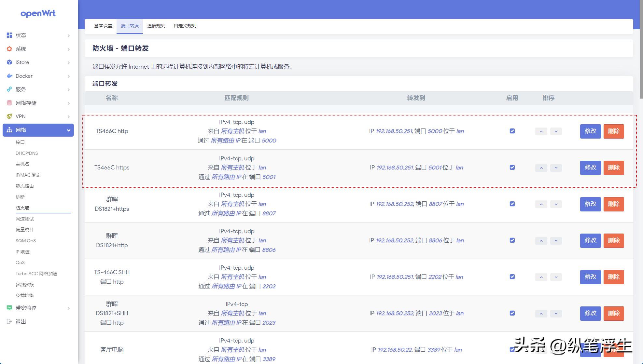Open DHCP/DNS in the network submenu
The width and height of the screenshot is (643, 364).
tap(27, 153)
